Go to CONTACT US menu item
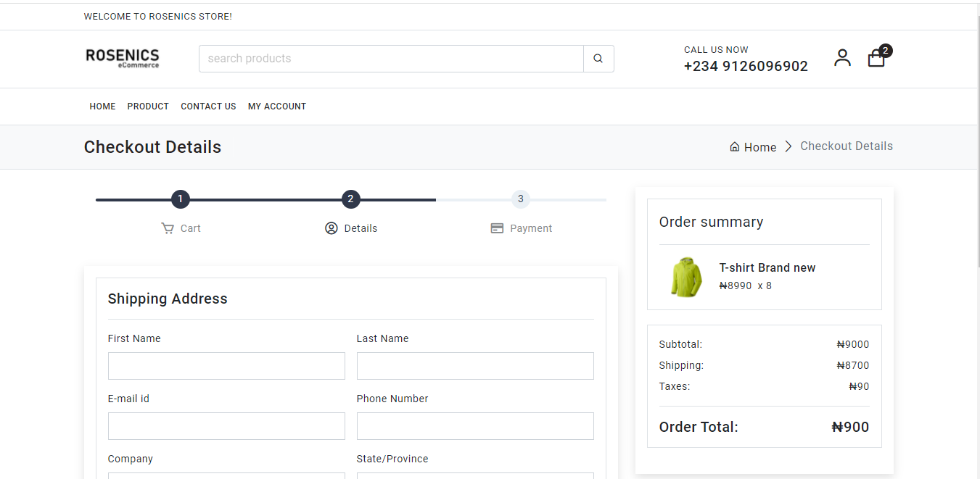This screenshot has height=479, width=980. point(208,107)
